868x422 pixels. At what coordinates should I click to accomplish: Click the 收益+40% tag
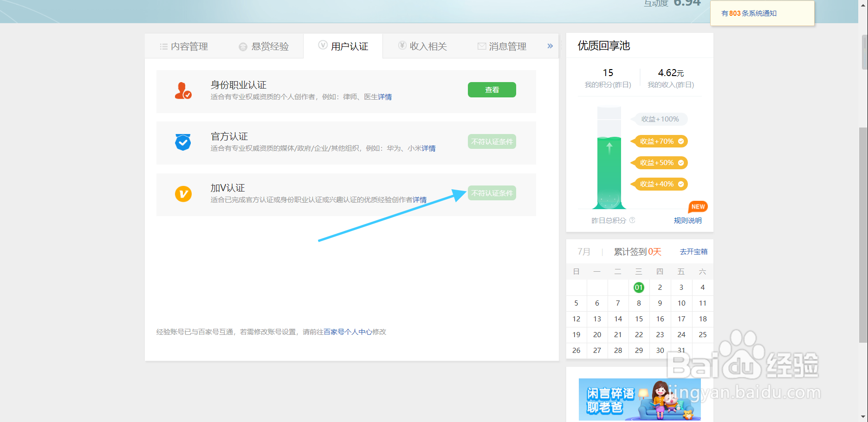tap(659, 184)
